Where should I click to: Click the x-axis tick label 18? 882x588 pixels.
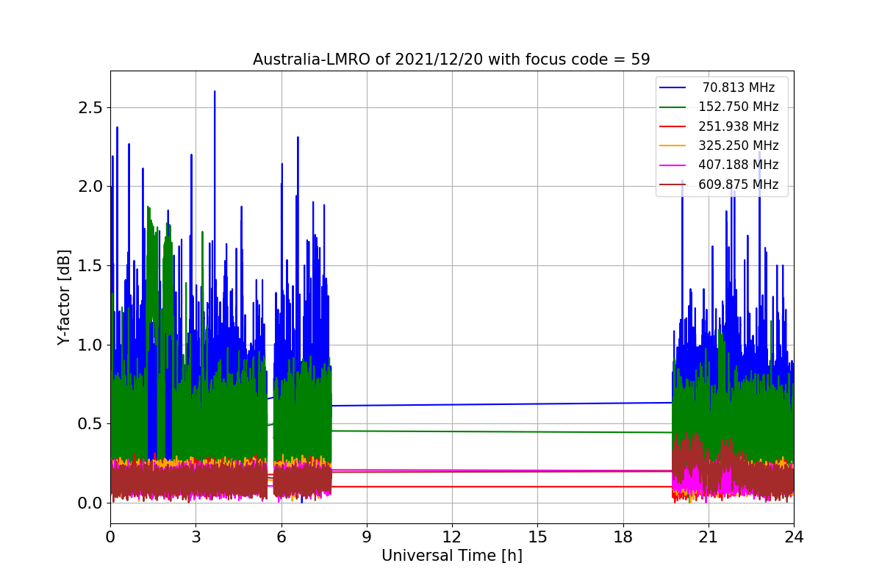[x=623, y=537]
